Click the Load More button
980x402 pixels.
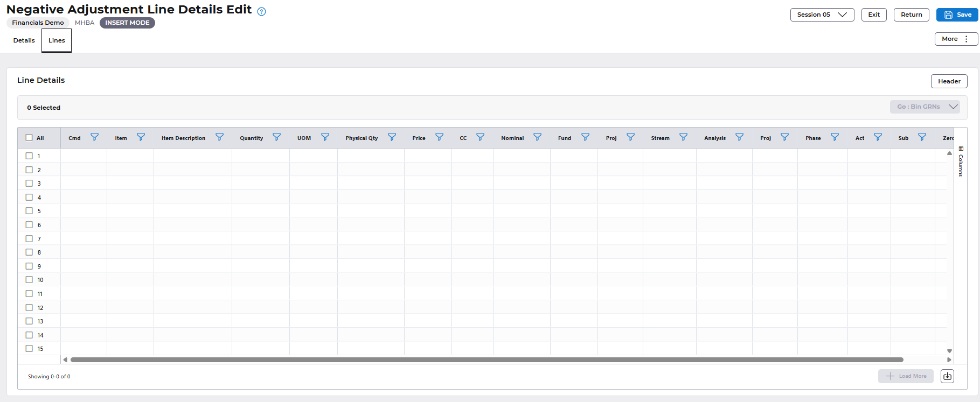906,376
